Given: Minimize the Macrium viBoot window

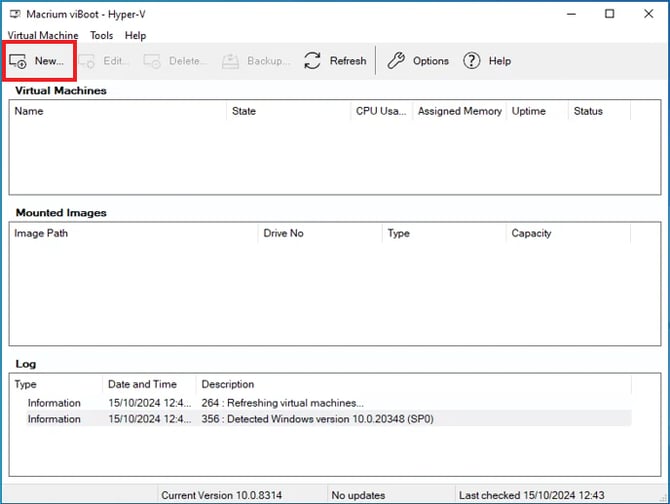Looking at the screenshot, I should coord(571,14).
